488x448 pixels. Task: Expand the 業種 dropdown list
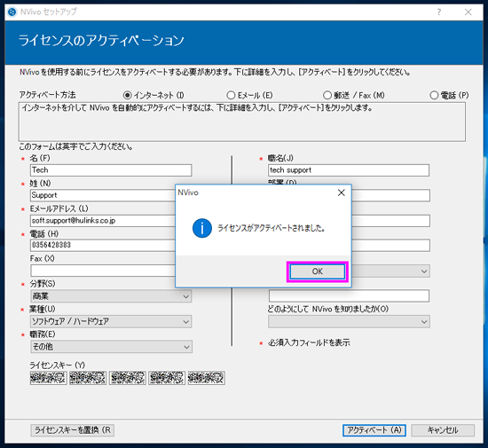(x=111, y=321)
